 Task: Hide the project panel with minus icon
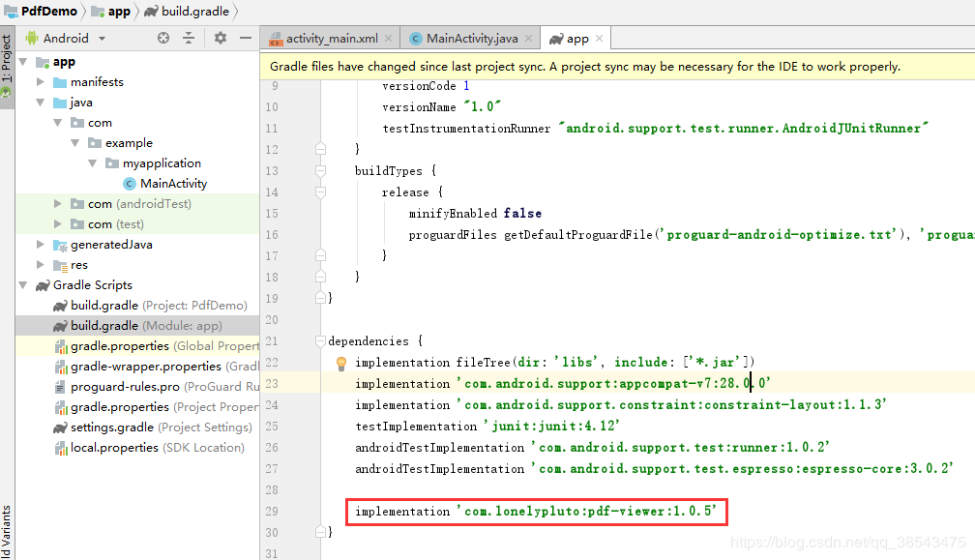[246, 38]
